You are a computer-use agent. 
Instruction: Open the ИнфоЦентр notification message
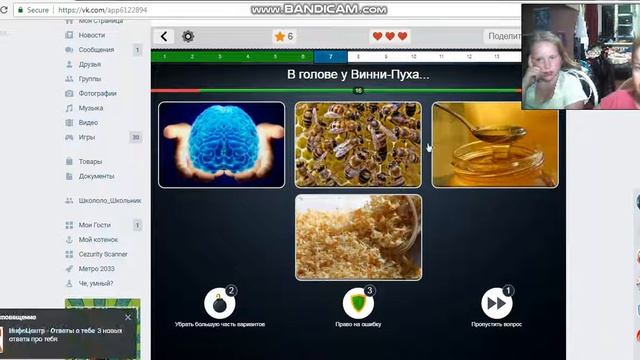click(65, 335)
